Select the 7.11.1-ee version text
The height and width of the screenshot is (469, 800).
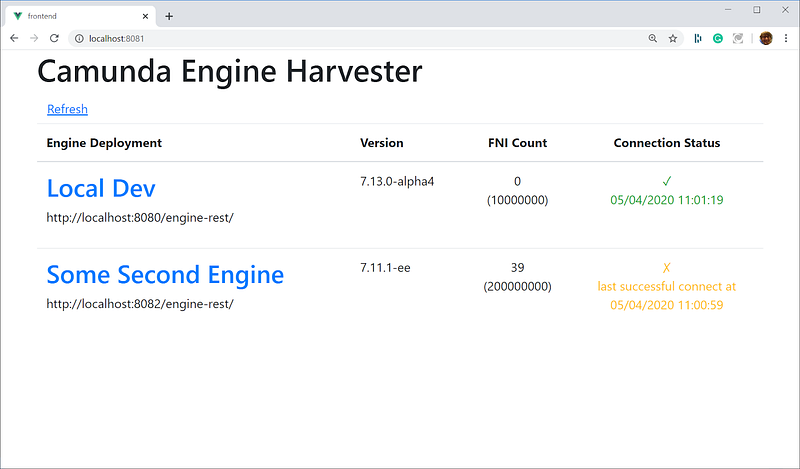[385, 268]
